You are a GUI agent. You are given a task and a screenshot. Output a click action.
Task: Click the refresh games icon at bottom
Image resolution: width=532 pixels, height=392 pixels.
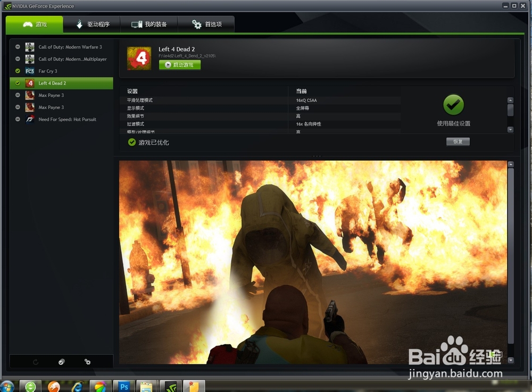(36, 362)
